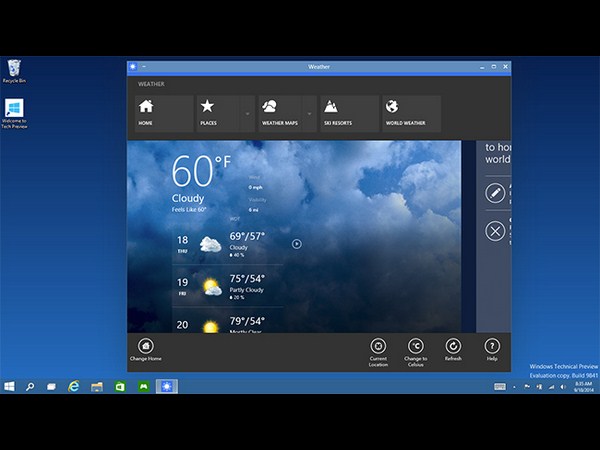Refresh the weather data
600x450 pixels.
(x=453, y=350)
